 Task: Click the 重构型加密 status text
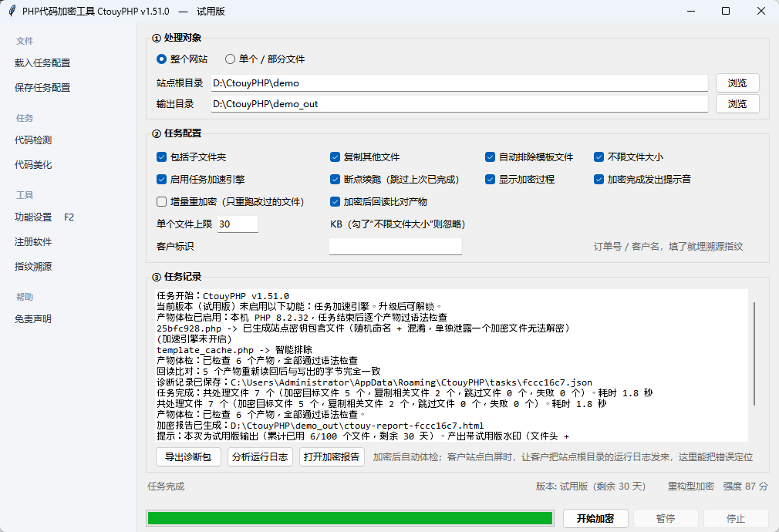691,487
